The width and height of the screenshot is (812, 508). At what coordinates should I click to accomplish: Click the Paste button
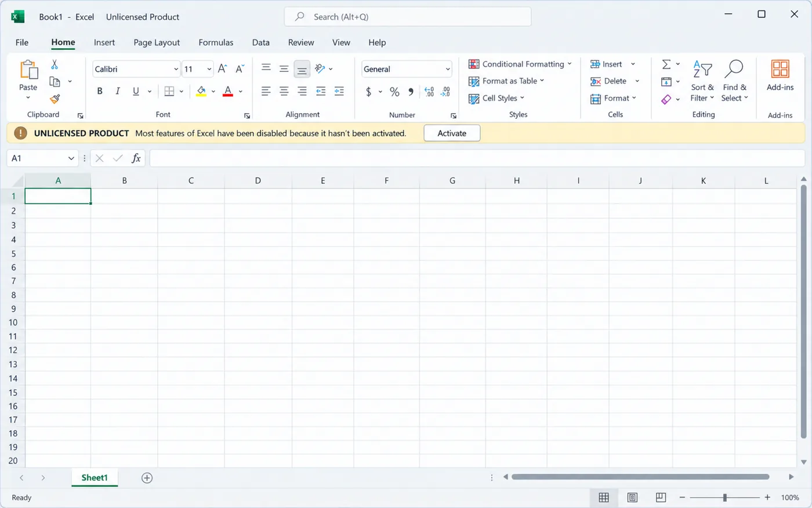(x=28, y=80)
